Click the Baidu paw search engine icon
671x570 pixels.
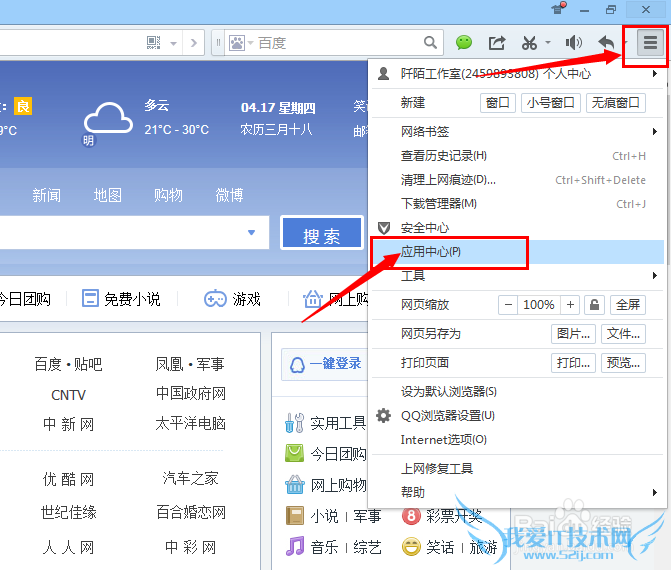tap(237, 43)
